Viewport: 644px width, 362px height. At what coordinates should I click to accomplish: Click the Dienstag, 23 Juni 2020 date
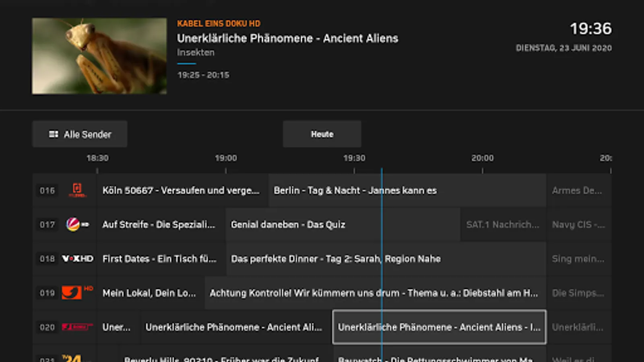(x=564, y=48)
